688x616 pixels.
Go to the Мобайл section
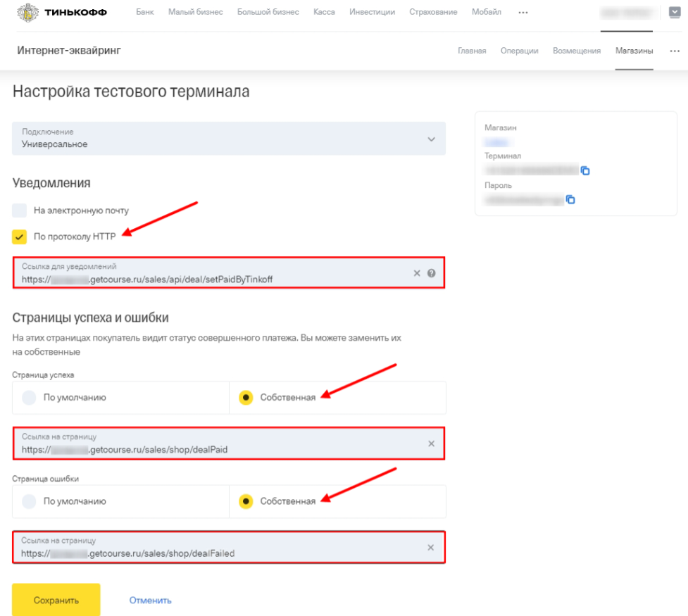tap(487, 12)
